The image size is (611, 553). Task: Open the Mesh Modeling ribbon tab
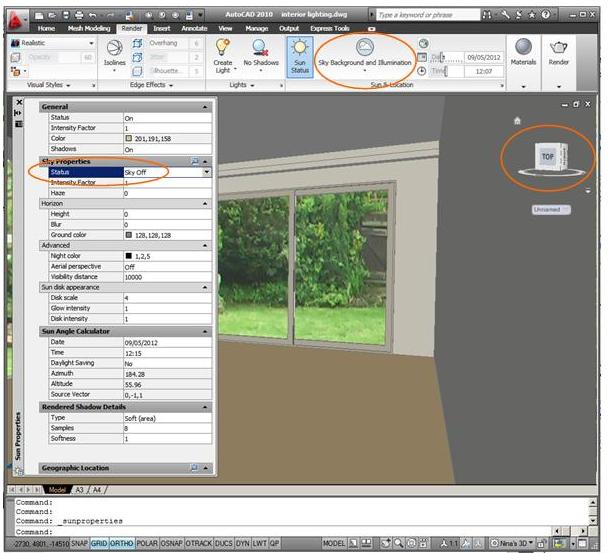click(x=89, y=28)
